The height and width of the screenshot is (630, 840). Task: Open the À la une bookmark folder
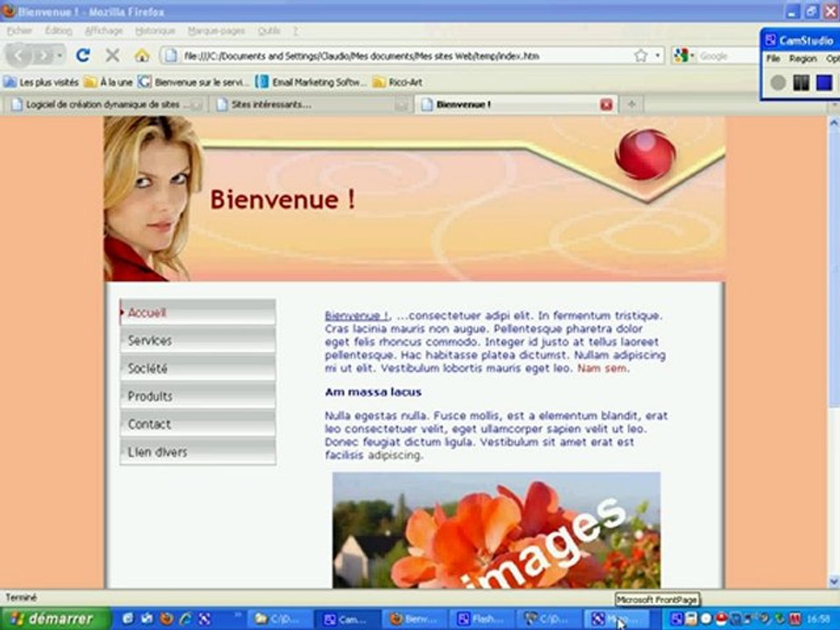tap(108, 82)
